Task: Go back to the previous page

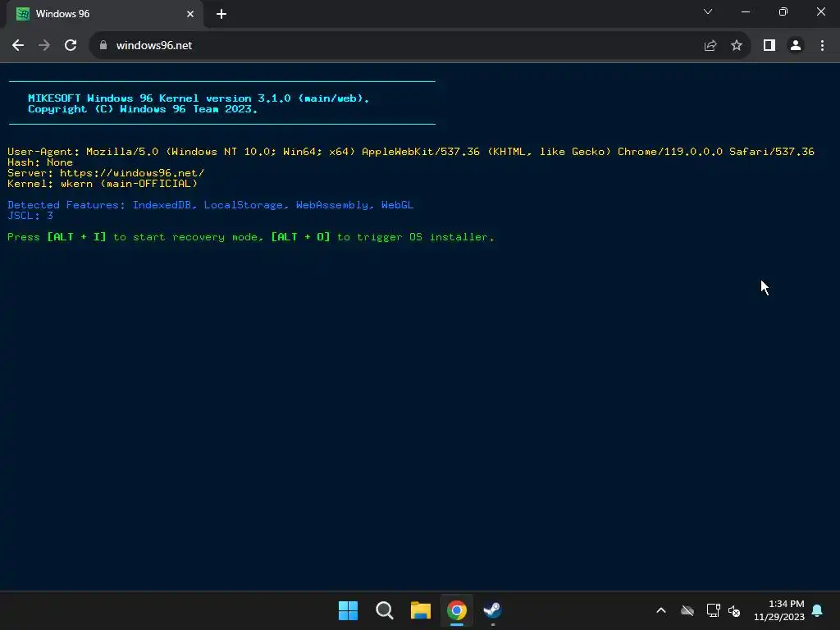Action: [18, 46]
